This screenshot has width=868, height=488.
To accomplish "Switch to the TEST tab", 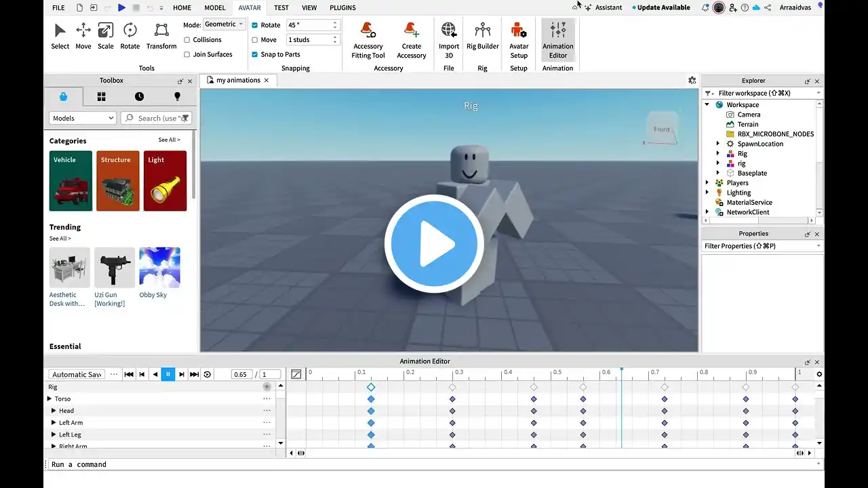I will coord(281,7).
